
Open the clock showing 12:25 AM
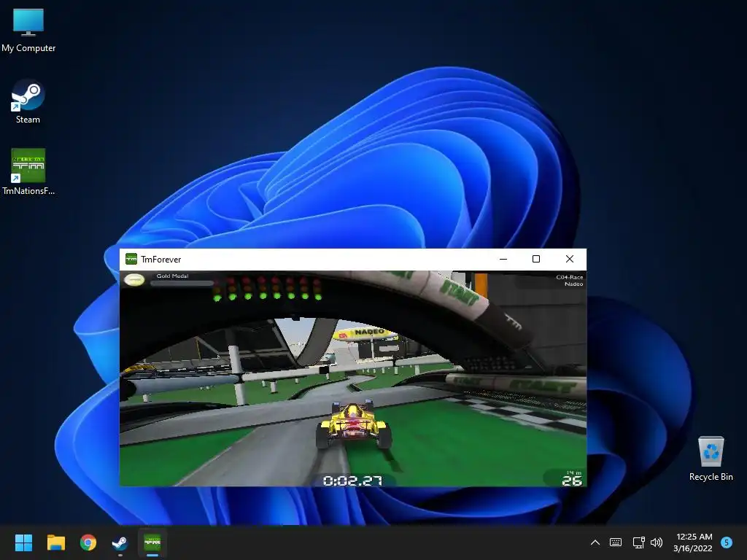click(x=693, y=542)
